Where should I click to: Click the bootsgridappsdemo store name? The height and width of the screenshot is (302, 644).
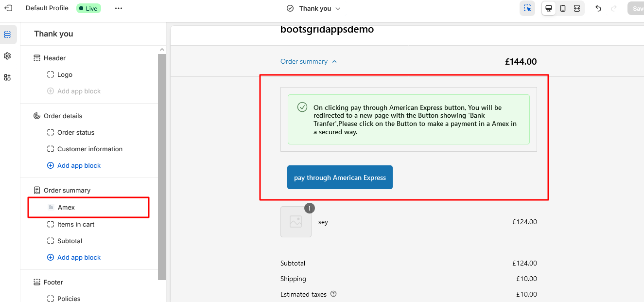(327, 29)
